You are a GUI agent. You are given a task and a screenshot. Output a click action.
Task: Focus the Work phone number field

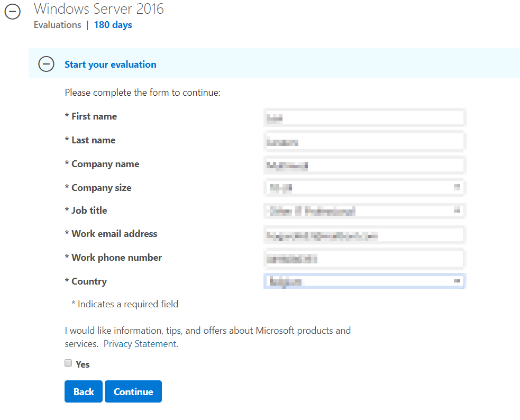pyautogui.click(x=365, y=259)
